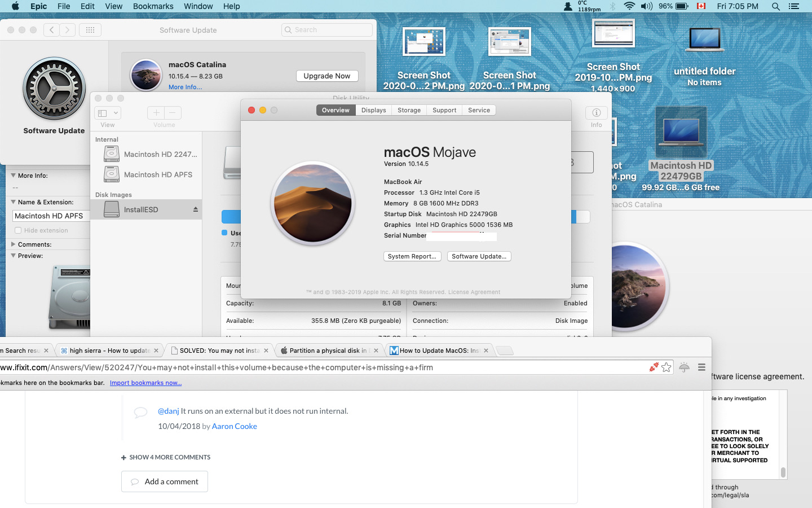
Task: Open Spotlight search magnifier
Action: 776,6
